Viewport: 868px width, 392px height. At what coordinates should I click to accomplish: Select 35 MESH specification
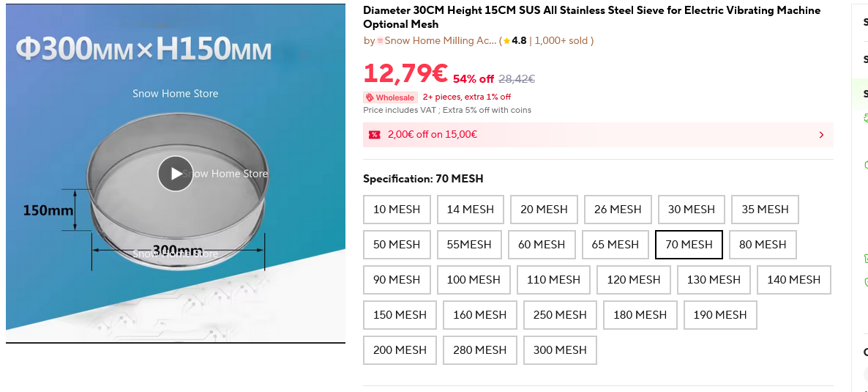coord(765,210)
